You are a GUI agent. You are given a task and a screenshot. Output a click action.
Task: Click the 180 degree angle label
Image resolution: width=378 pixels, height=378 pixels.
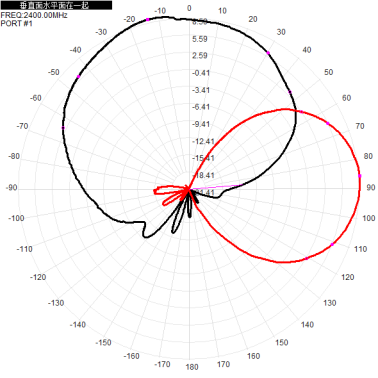pos(192,367)
